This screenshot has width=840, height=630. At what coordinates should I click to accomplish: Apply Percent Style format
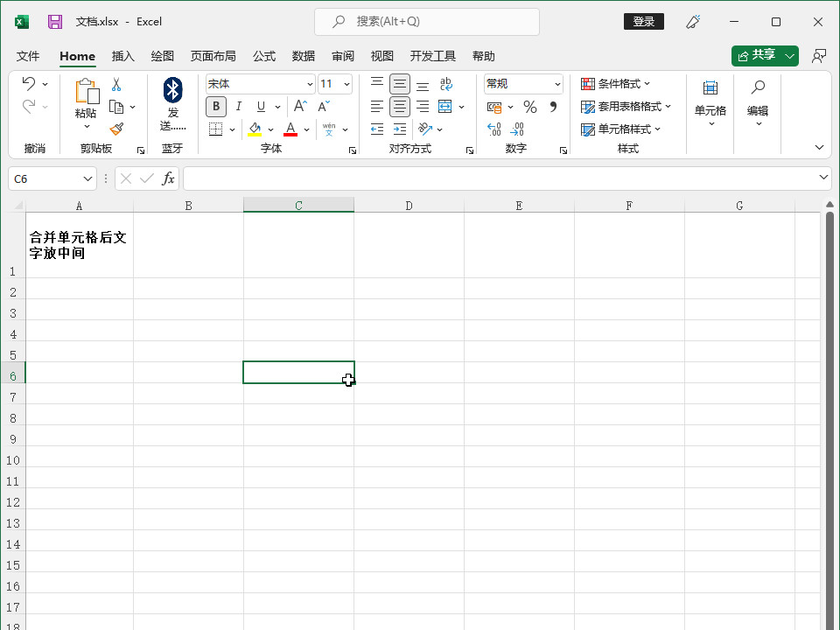coord(530,107)
